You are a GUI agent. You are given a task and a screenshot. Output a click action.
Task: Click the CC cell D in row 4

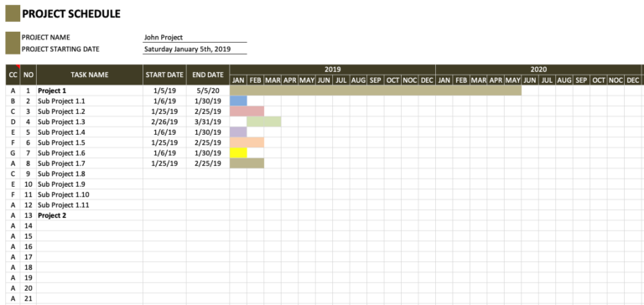(x=13, y=122)
